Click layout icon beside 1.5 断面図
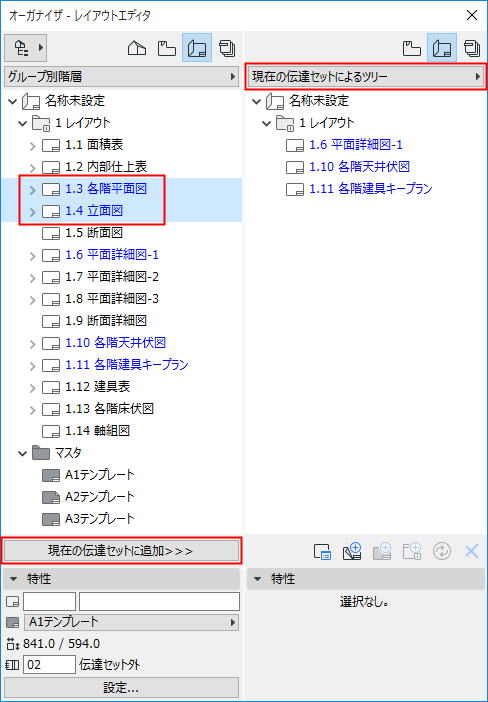This screenshot has height=702, width=488. point(51,233)
